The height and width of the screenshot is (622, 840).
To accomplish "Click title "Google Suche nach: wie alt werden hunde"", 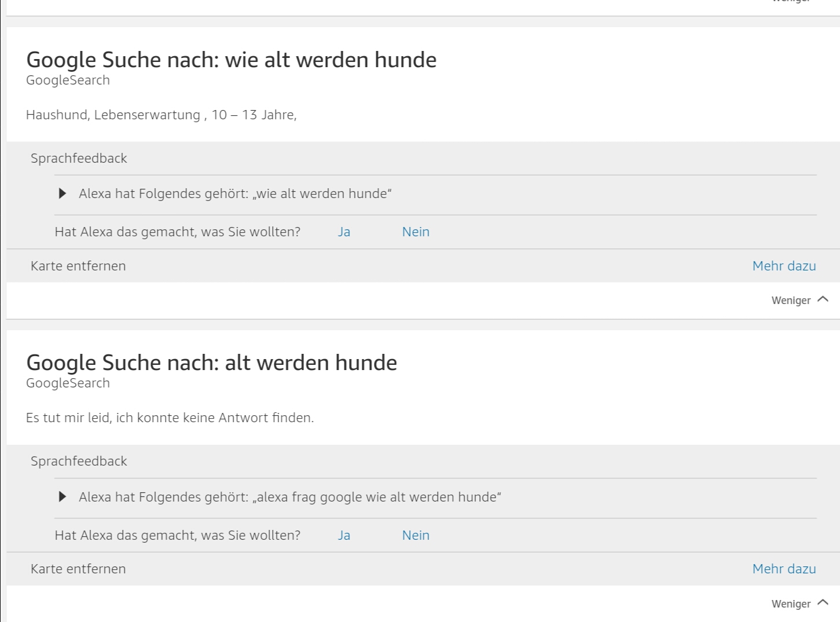I will [x=231, y=60].
